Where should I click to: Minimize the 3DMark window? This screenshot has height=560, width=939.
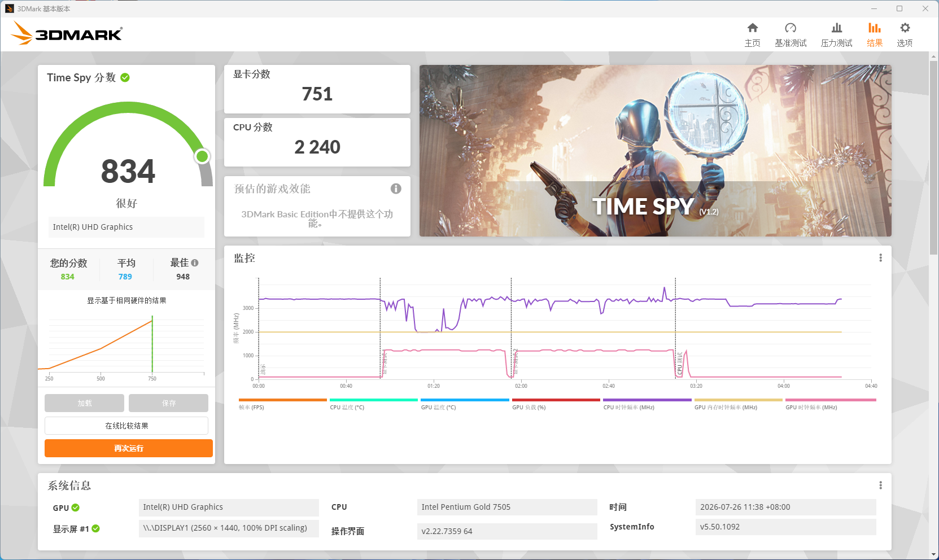pyautogui.click(x=874, y=8)
